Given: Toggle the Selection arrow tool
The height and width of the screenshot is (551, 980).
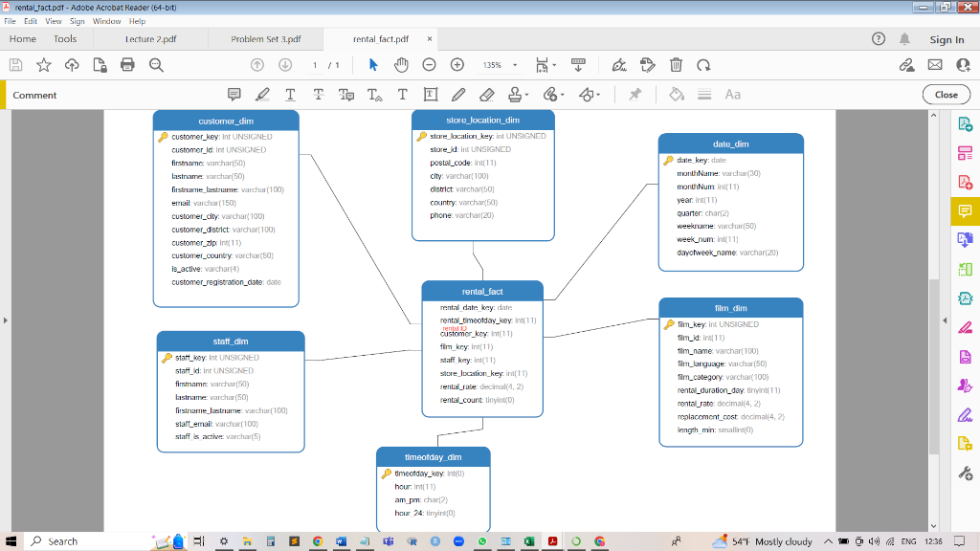Looking at the screenshot, I should [372, 65].
